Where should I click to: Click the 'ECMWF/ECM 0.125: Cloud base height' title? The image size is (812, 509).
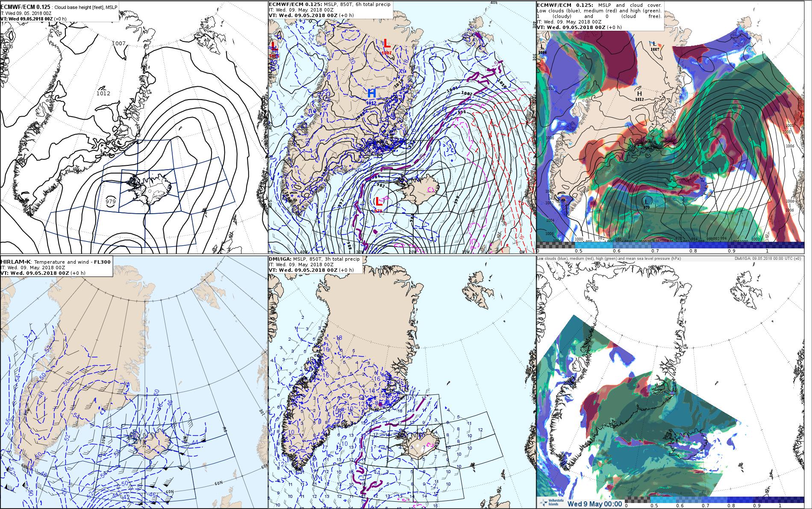tap(59, 7)
